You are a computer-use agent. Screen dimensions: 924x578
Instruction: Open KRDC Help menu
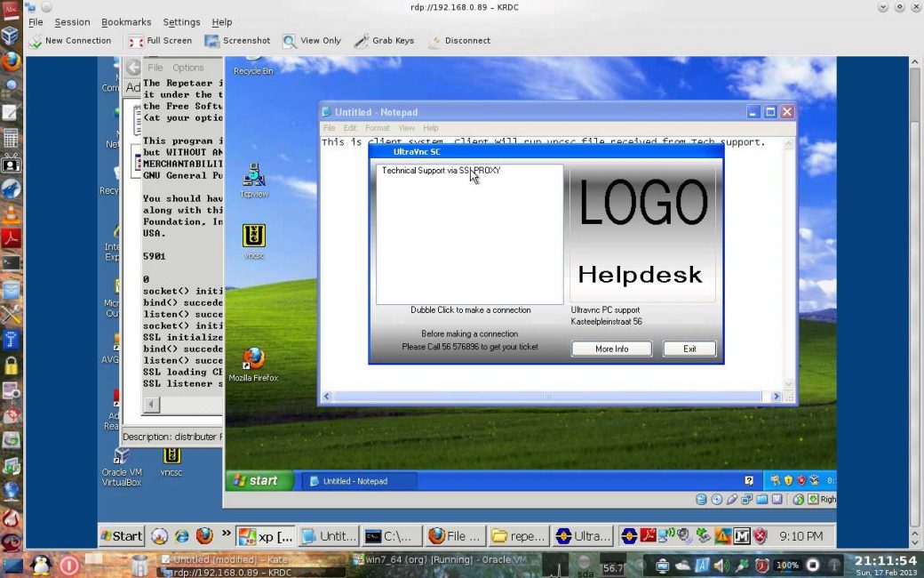(x=221, y=22)
